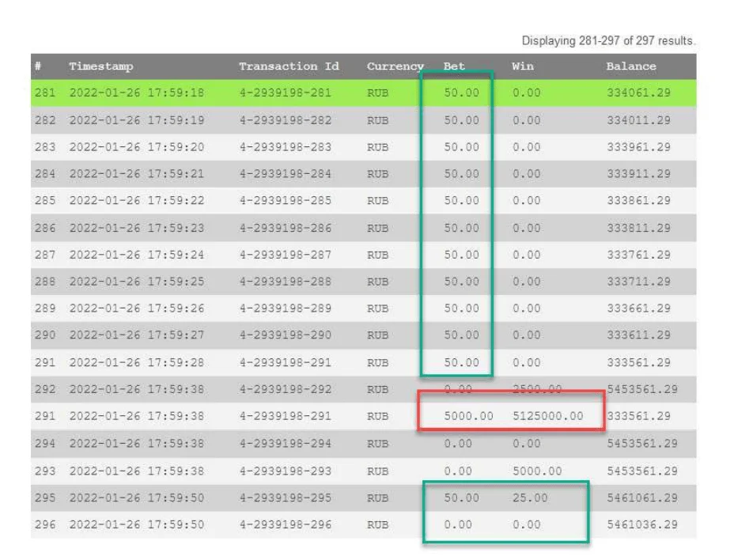Screen dimensions: 734x560
Task: Click timestamp 2022-01-26 17:59:22
Action: pos(136,200)
